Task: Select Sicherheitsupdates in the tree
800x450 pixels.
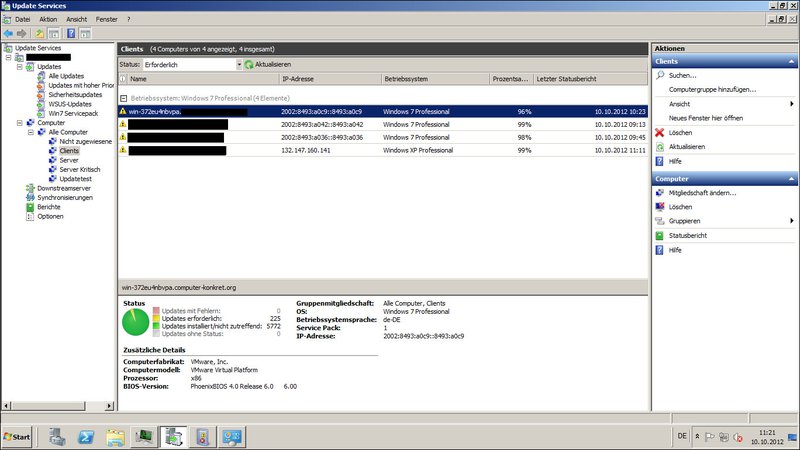Action: pyautogui.click(x=75, y=95)
